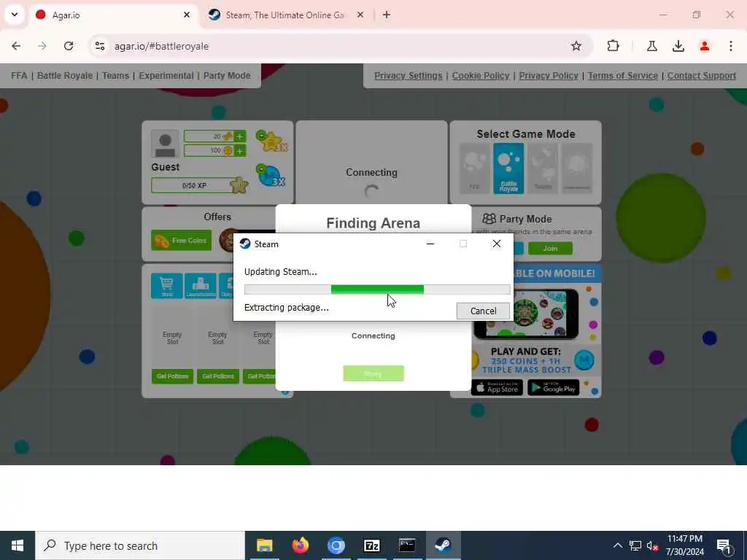The image size is (747, 560).
Task: Reload the current page
Action: [x=69, y=46]
